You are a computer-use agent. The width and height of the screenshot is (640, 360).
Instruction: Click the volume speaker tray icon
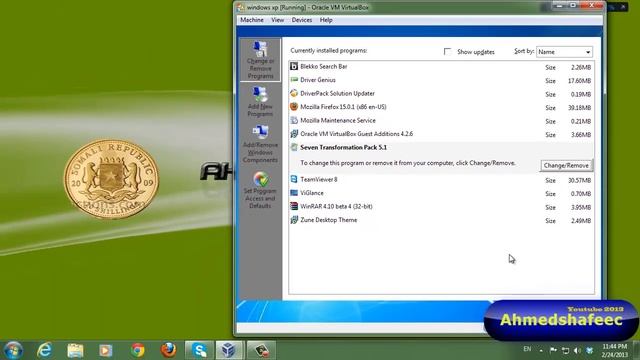577,351
